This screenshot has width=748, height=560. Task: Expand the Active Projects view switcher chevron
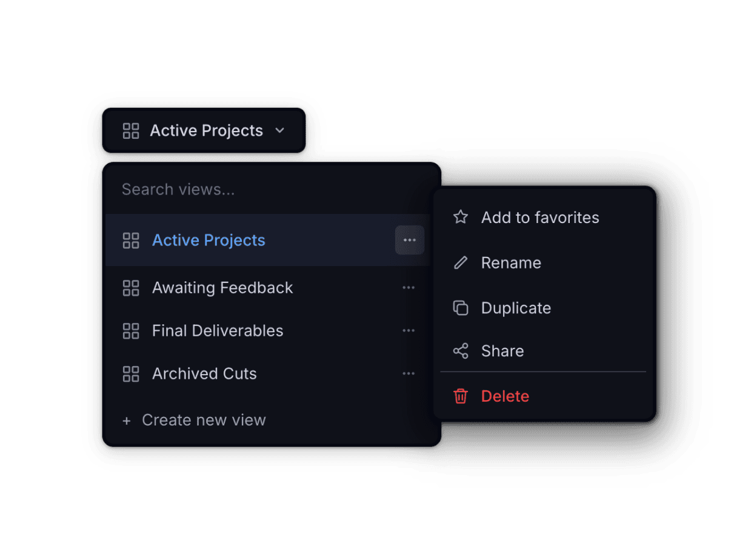pos(279,130)
